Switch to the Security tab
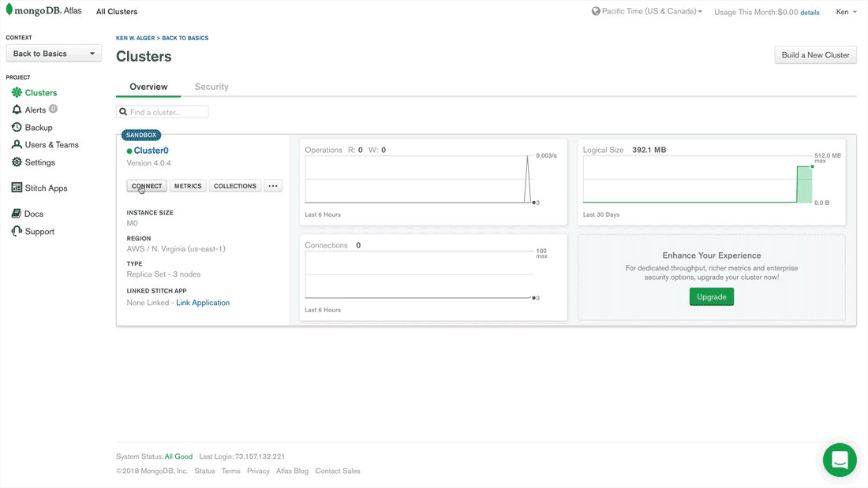The height and width of the screenshot is (488, 868). (211, 86)
